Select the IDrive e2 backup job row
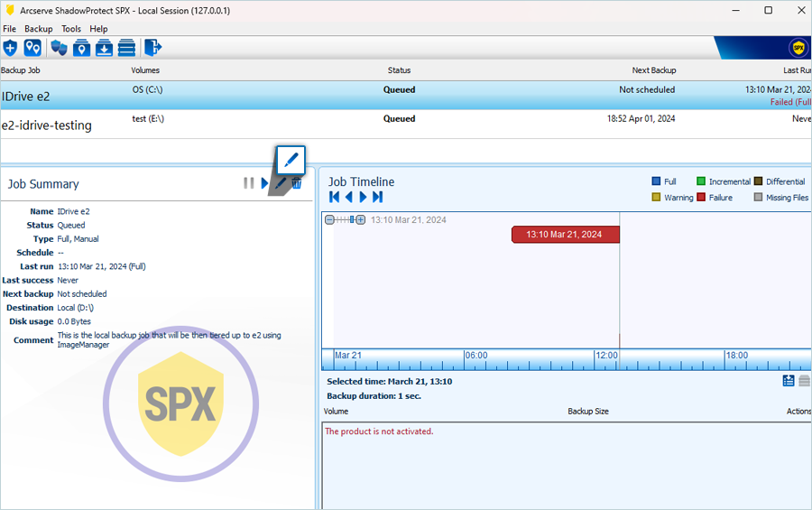 (406, 96)
